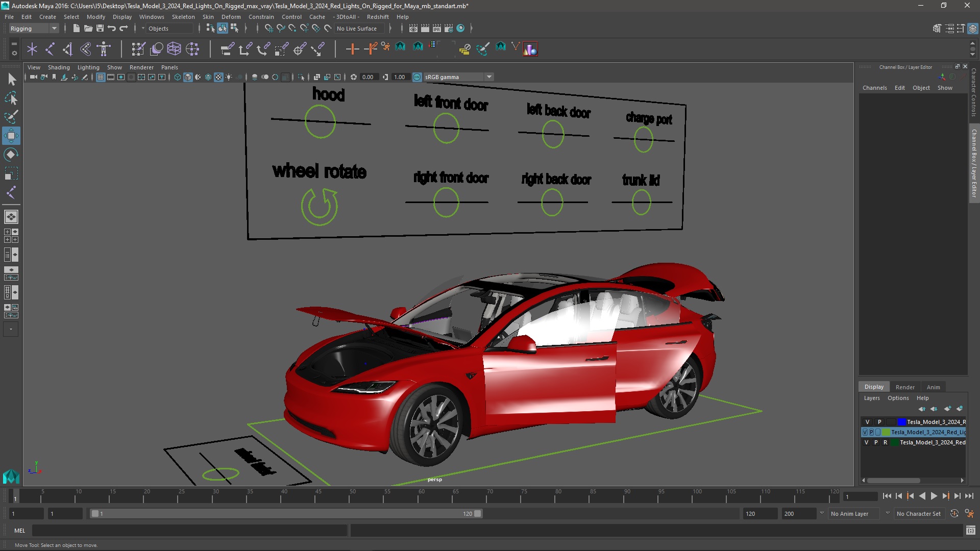Viewport: 980px width, 551px height.
Task: Select the Scale tool in toolbox
Action: tap(11, 173)
